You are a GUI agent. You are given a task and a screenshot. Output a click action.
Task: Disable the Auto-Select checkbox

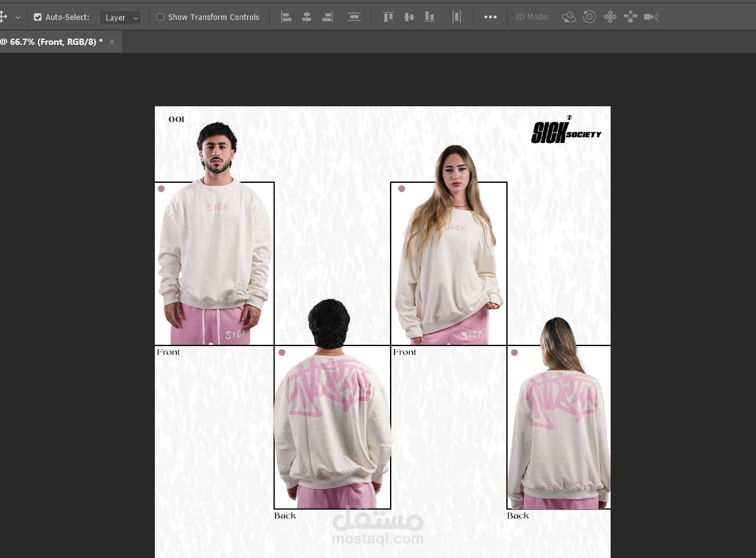(37, 17)
